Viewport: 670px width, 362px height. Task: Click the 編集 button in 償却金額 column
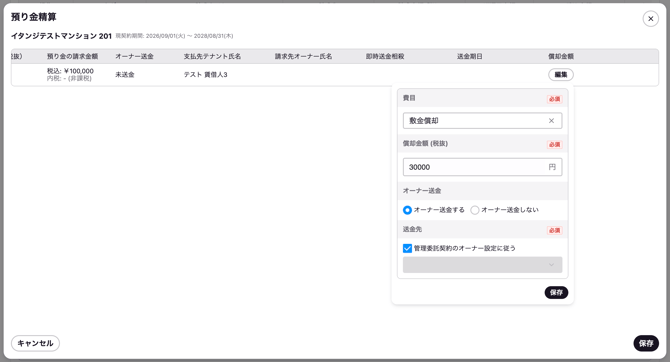click(561, 75)
